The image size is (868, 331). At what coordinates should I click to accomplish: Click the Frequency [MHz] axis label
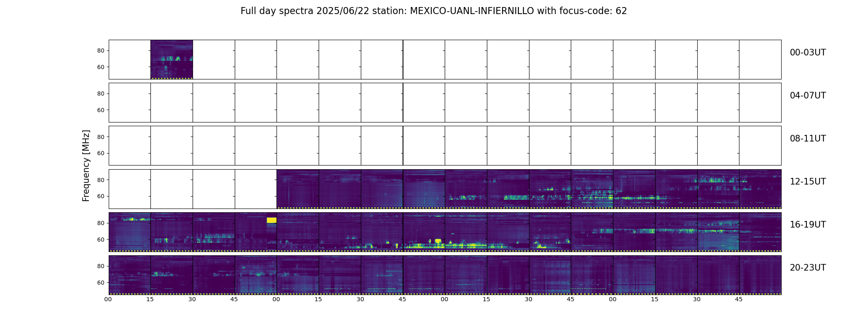point(86,165)
